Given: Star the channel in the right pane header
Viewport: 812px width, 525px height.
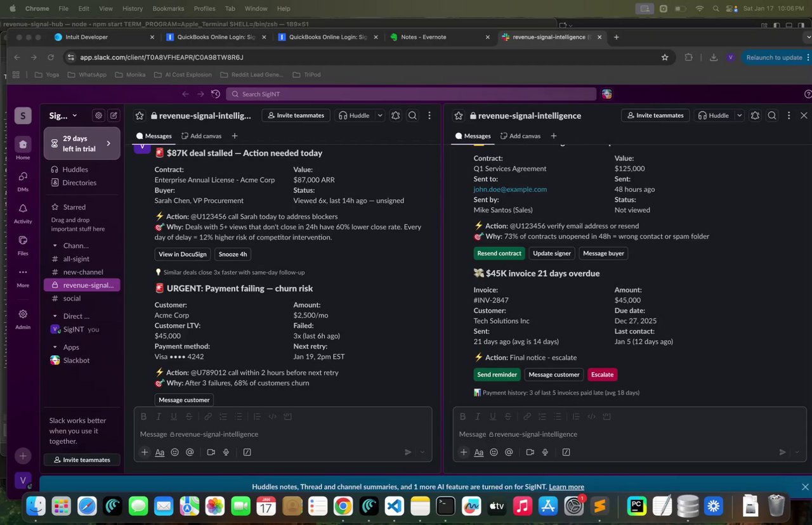Looking at the screenshot, I should 459,115.
